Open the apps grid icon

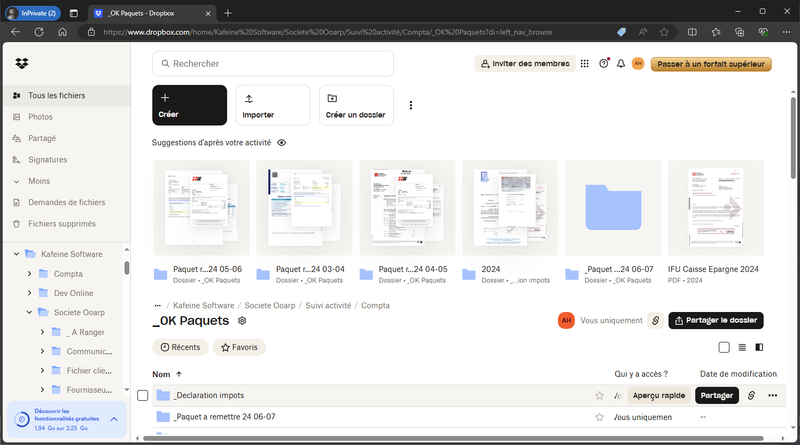pos(585,64)
